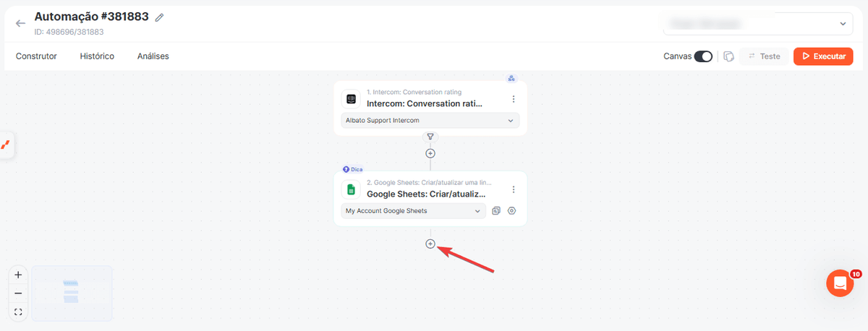
Task: Zoom in the canvas with plus
Action: (x=18, y=275)
